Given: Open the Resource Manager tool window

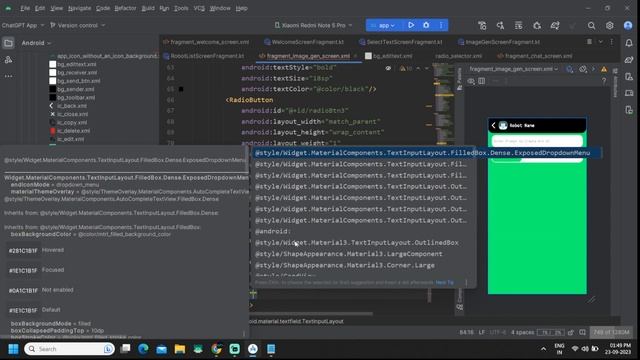Looking at the screenshot, I should click(8, 60).
